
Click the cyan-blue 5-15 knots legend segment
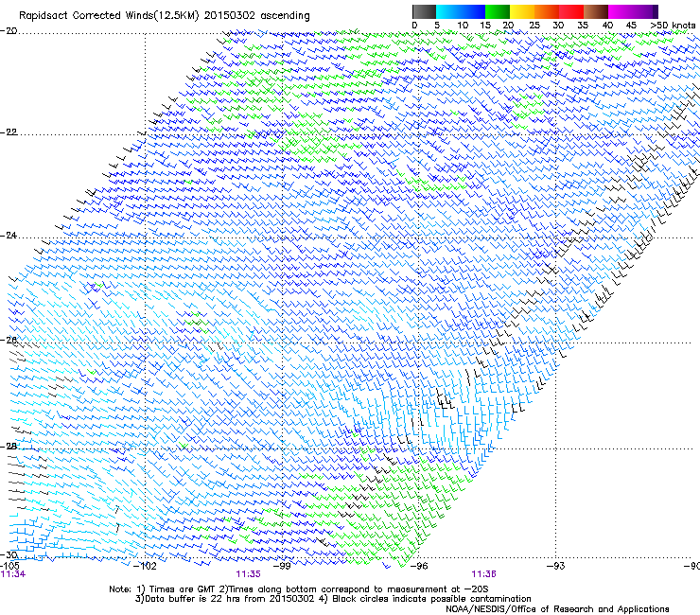click(x=461, y=11)
